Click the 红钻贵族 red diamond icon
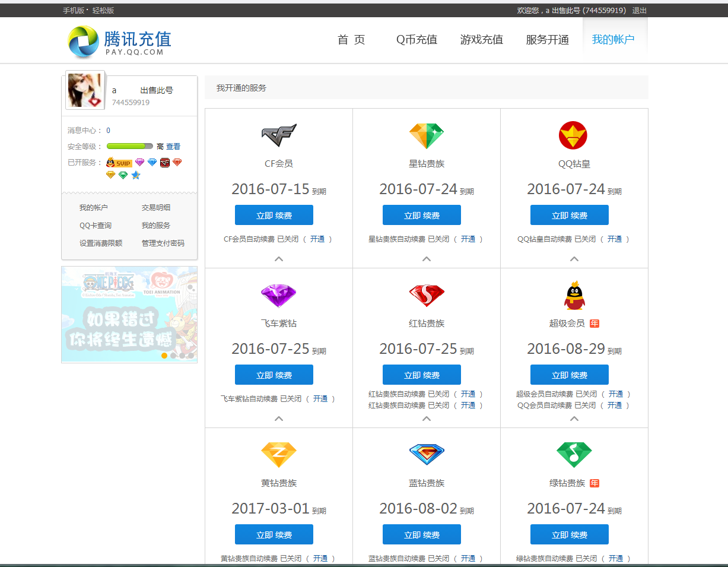728x567 pixels. pyautogui.click(x=427, y=296)
